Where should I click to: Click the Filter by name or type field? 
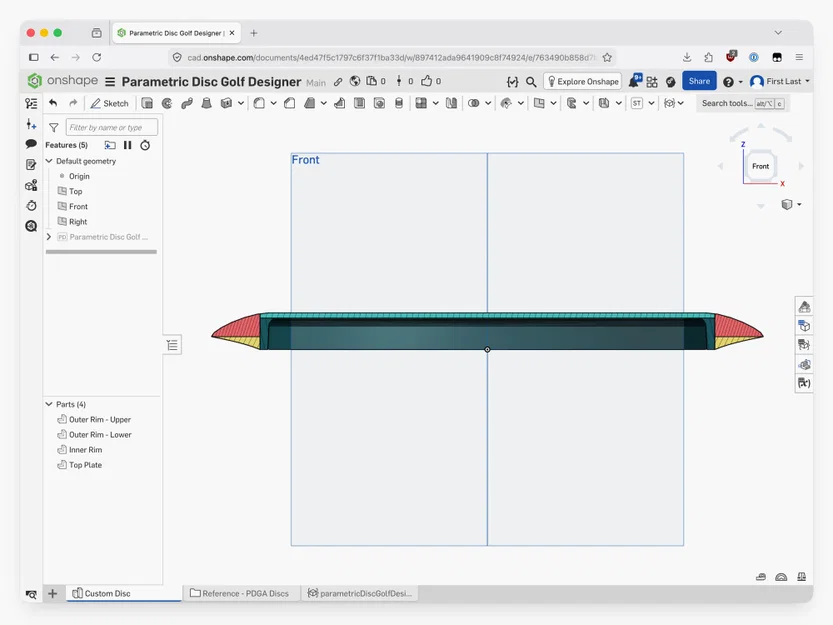point(112,128)
